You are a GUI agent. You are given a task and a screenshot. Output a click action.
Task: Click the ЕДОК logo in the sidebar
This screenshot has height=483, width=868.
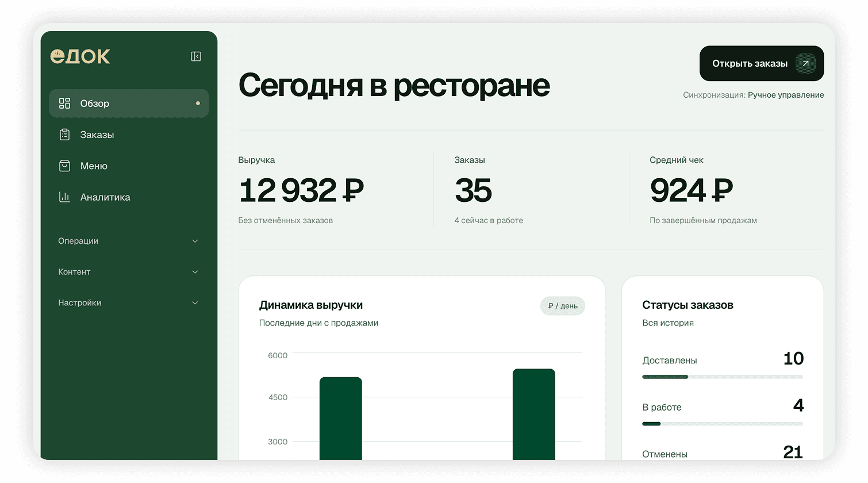click(80, 56)
